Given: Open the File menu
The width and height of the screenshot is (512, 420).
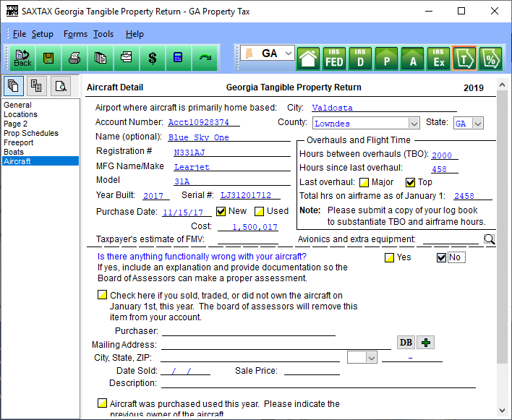Looking at the screenshot, I should tap(20, 34).
